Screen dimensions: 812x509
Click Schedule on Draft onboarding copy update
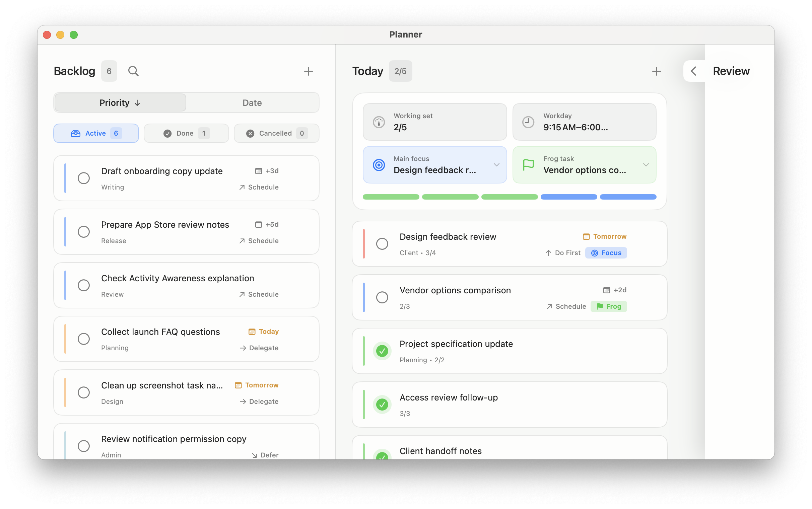tap(259, 187)
